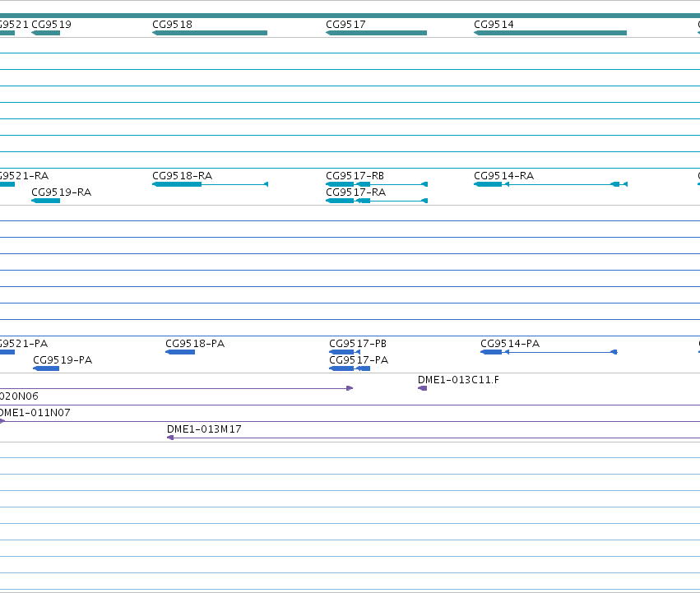This screenshot has width=700, height=593.
Task: Select the CG9521-PA protein label
Action: [24, 344]
